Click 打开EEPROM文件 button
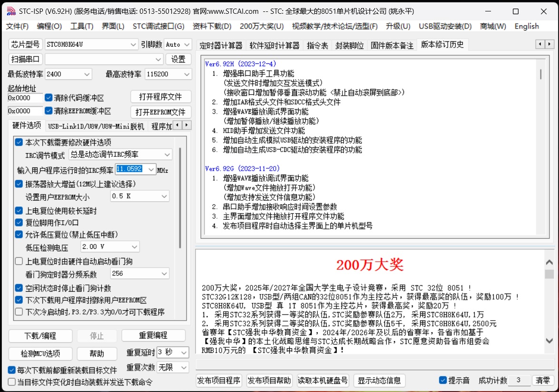The height and width of the screenshot is (392, 559). [x=160, y=112]
